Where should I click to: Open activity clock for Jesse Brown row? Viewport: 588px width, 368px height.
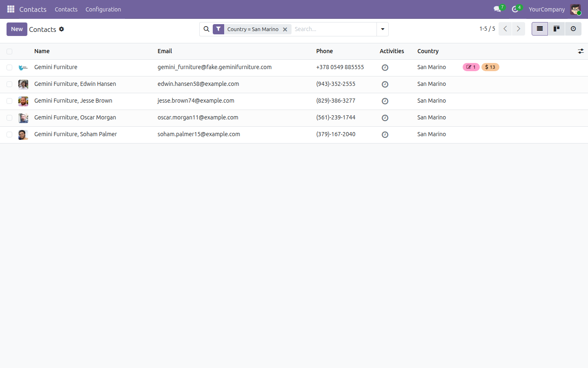(385, 101)
